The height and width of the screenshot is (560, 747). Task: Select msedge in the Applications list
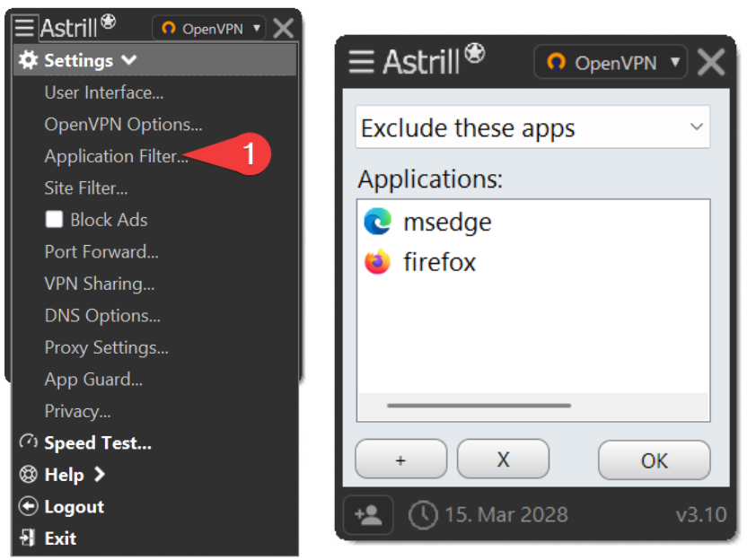(447, 223)
